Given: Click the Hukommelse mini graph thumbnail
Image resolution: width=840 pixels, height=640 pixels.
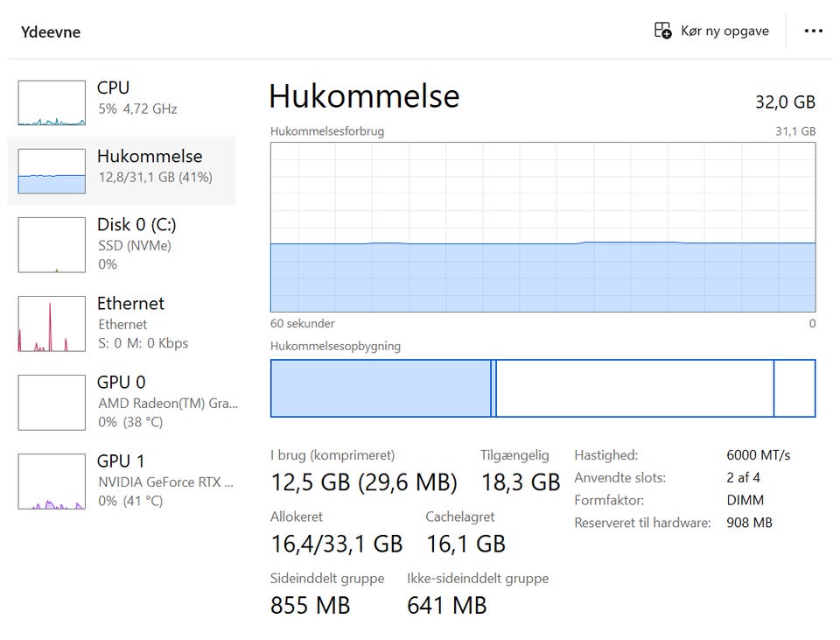Looking at the screenshot, I should [x=52, y=172].
